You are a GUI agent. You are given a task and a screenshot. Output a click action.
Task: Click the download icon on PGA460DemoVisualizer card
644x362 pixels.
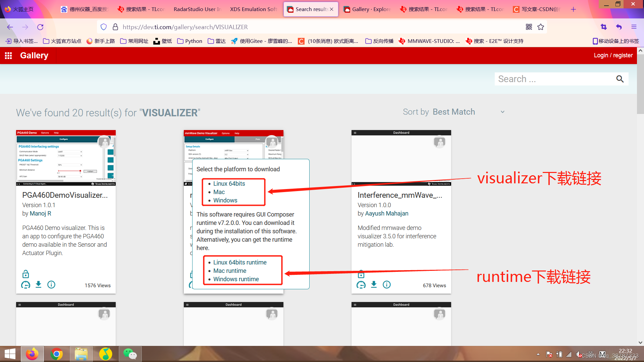[x=38, y=285]
